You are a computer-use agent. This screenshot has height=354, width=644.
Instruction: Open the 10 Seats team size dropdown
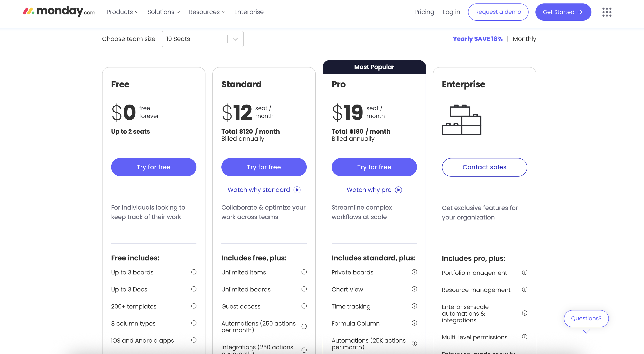coord(202,39)
